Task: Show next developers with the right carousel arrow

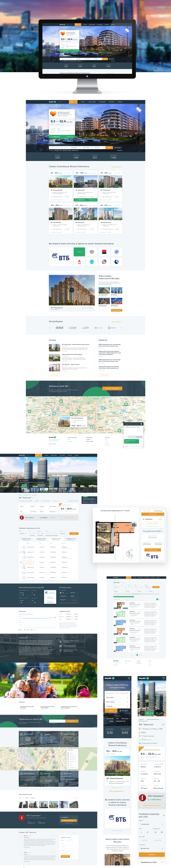Action: point(121,328)
